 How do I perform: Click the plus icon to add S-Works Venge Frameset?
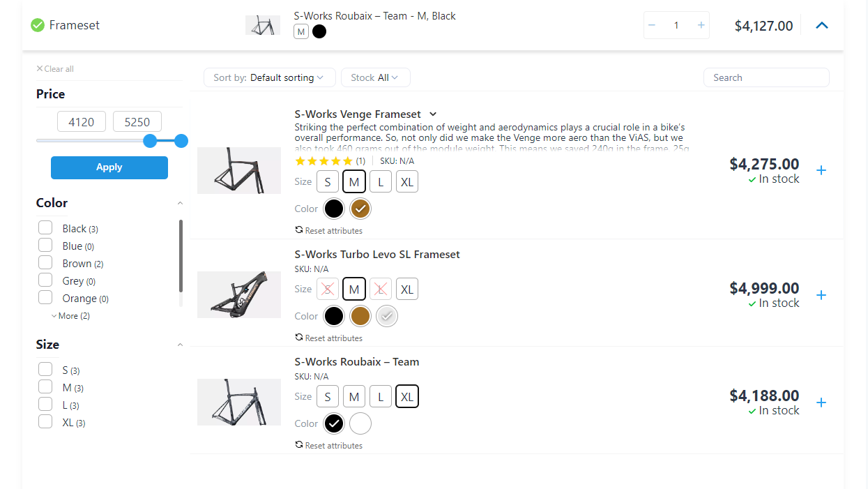821,170
